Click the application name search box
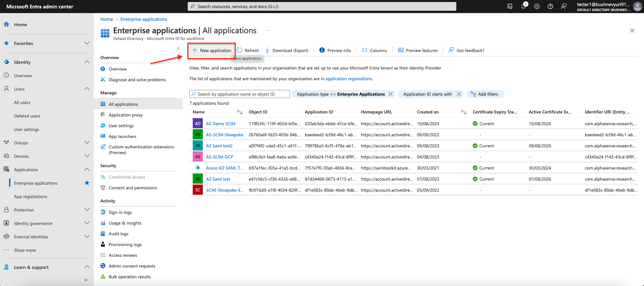 tap(240, 94)
